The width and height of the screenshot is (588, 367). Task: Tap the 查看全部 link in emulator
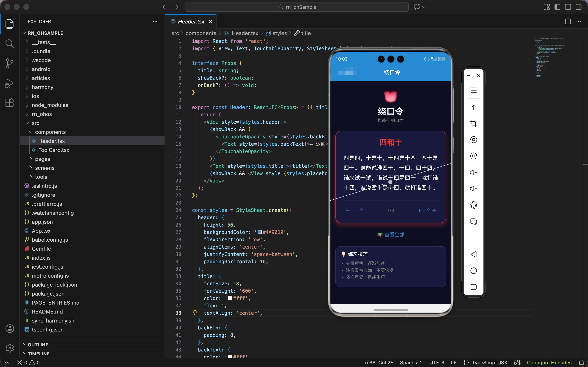[394, 235]
